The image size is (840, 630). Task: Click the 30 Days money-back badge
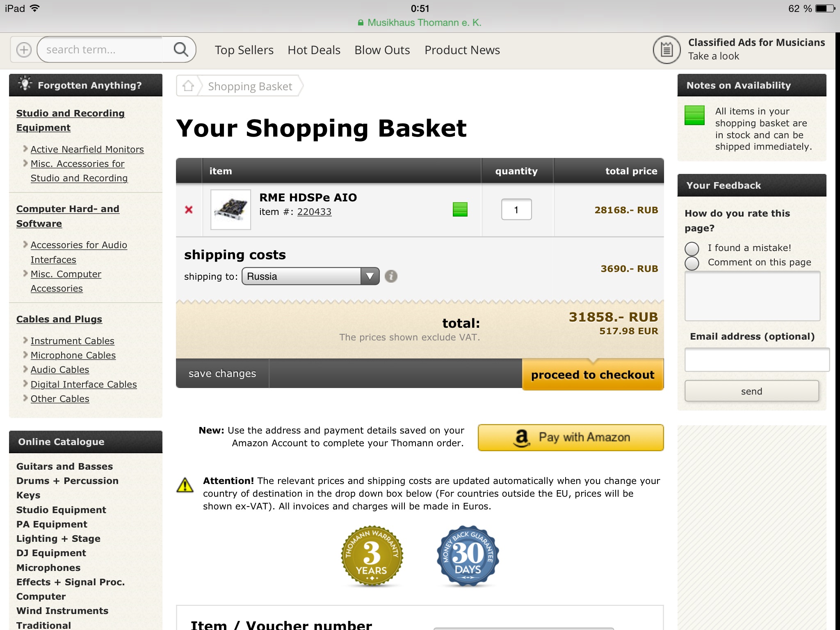[468, 556]
